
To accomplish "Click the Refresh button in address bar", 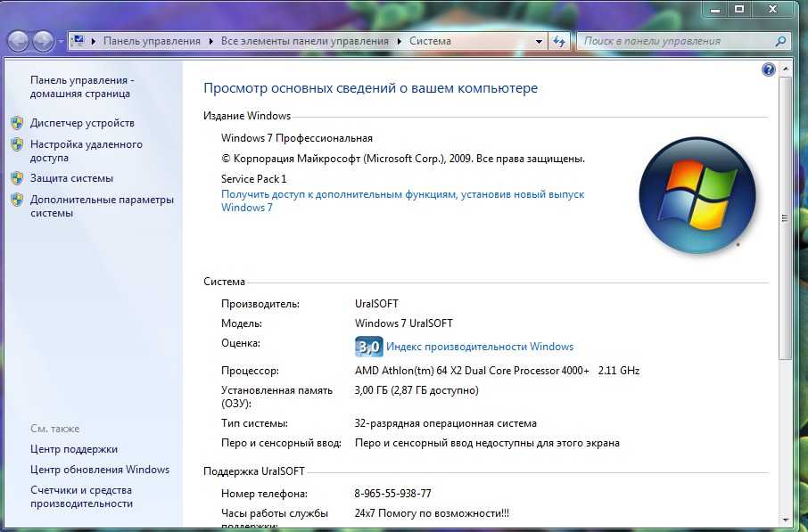I will coord(558,41).
